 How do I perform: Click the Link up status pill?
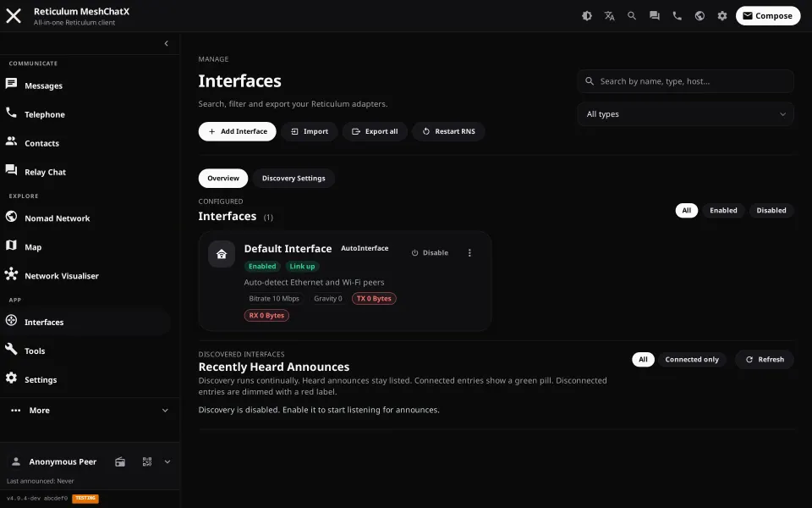pyautogui.click(x=303, y=267)
